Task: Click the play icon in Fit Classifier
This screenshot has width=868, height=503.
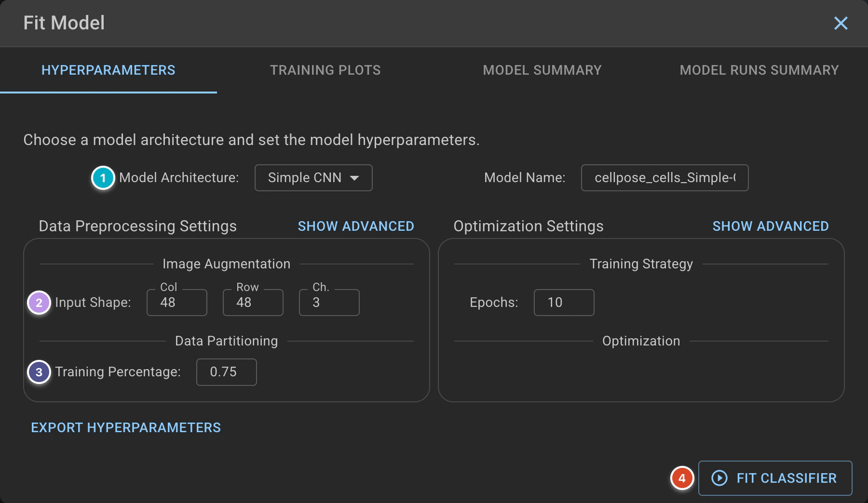Action: point(719,478)
